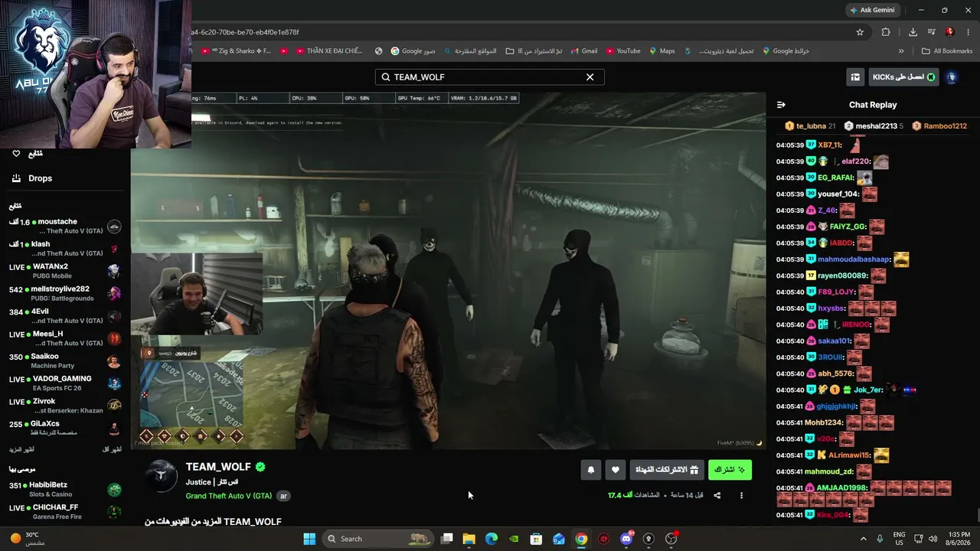Open the klash channel in the sidebar
The height and width of the screenshot is (551, 980).
pyautogui.click(x=65, y=249)
